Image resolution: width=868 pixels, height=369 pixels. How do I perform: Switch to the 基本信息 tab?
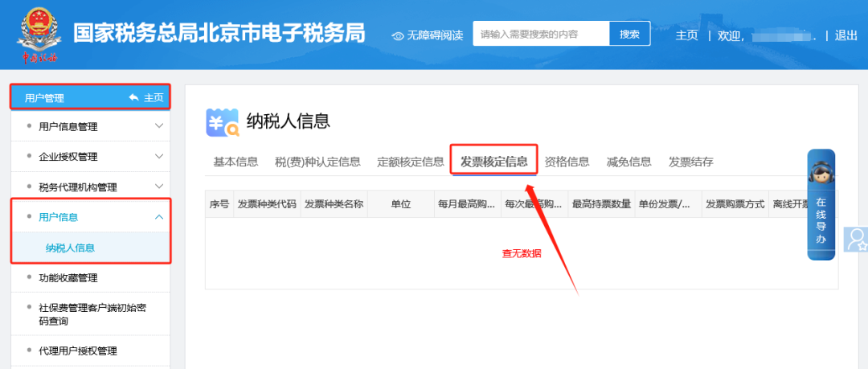(x=235, y=162)
